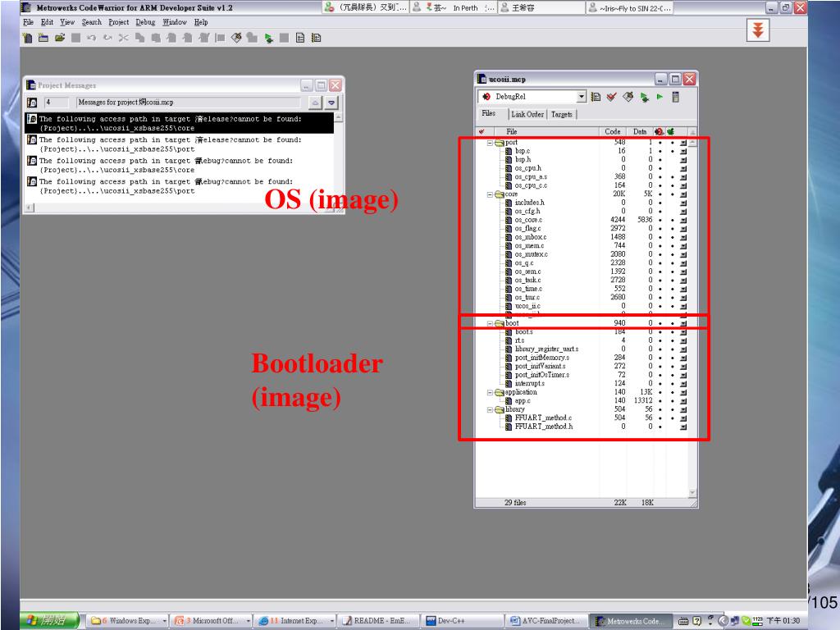840x630 pixels.
Task: Open the Edit menu
Action: click(47, 22)
